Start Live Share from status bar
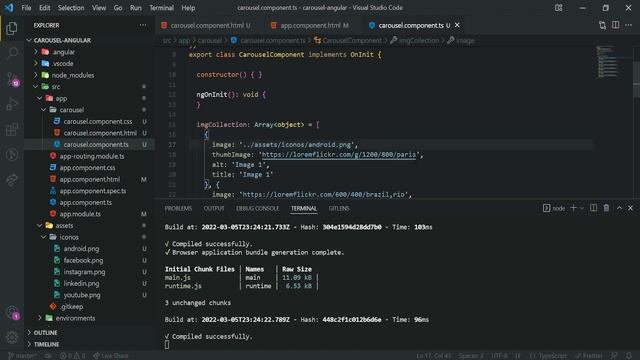This screenshot has height=360, width=640. point(111,356)
